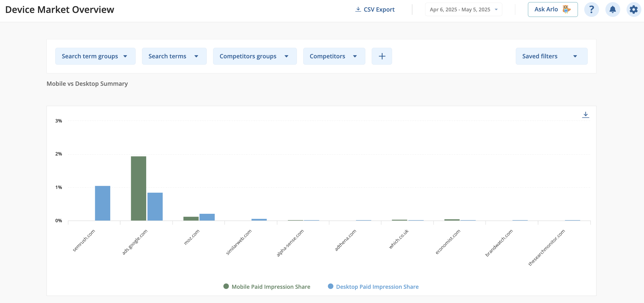Open the help question mark icon
The height and width of the screenshot is (303, 644).
pyautogui.click(x=592, y=10)
